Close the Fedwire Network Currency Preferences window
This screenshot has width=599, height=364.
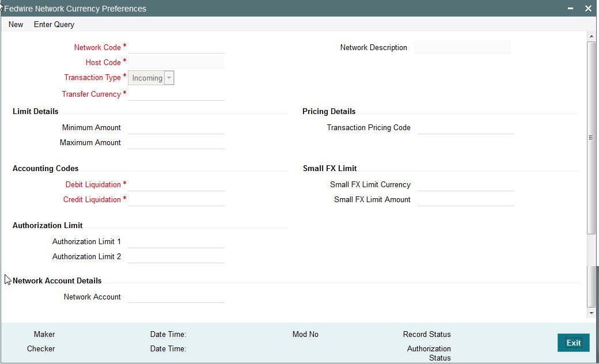pyautogui.click(x=588, y=8)
